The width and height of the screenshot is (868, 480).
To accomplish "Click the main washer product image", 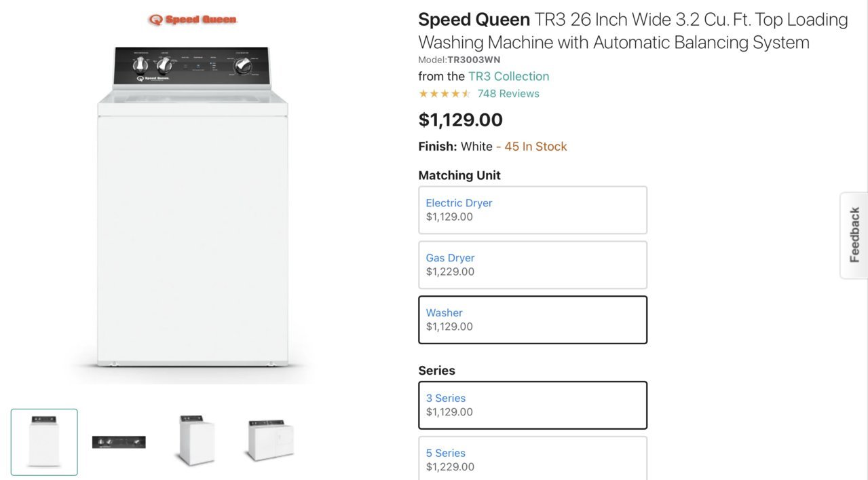I will coord(193,206).
